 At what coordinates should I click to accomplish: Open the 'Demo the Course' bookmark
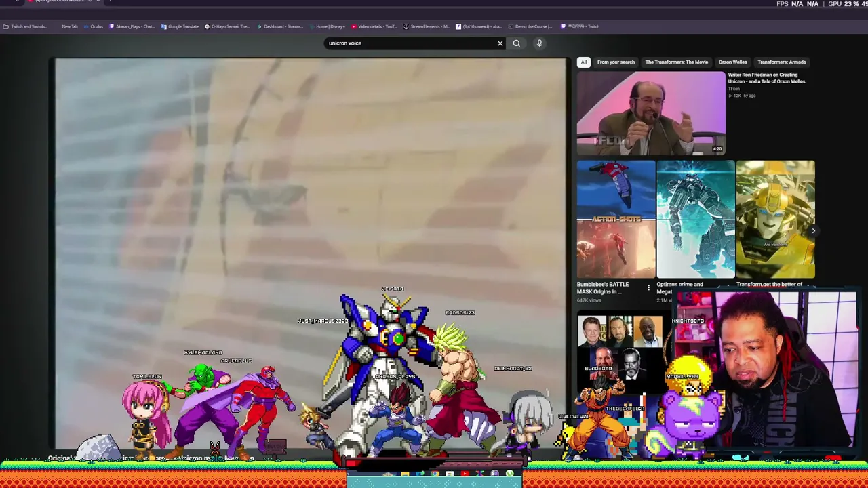click(531, 26)
